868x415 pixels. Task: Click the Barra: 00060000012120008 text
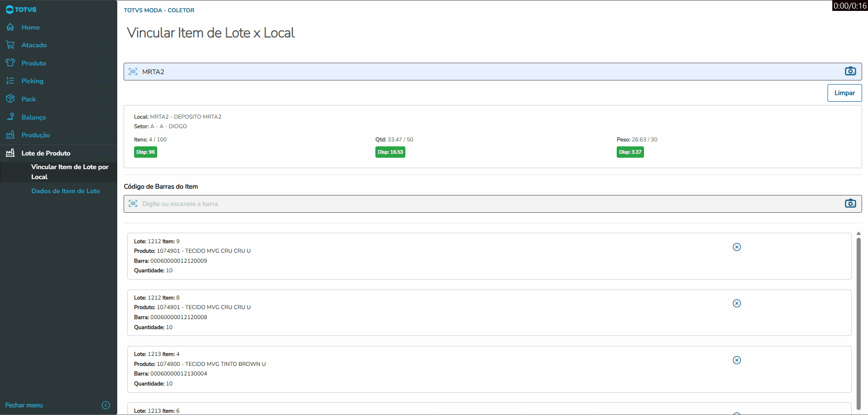click(x=170, y=317)
